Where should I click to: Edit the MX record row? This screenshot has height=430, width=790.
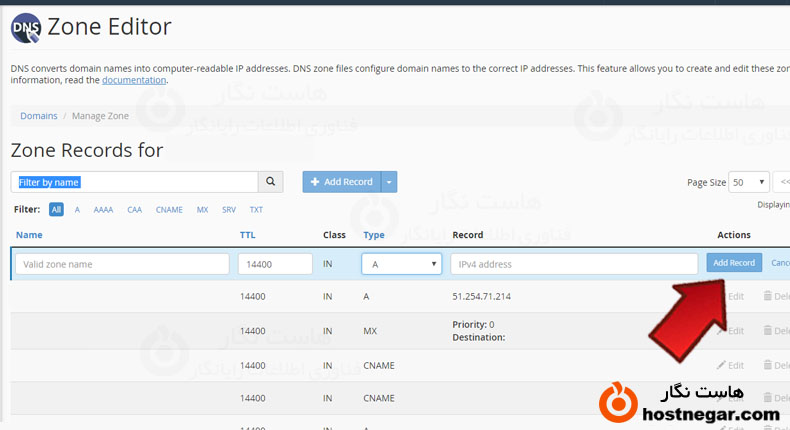point(730,331)
